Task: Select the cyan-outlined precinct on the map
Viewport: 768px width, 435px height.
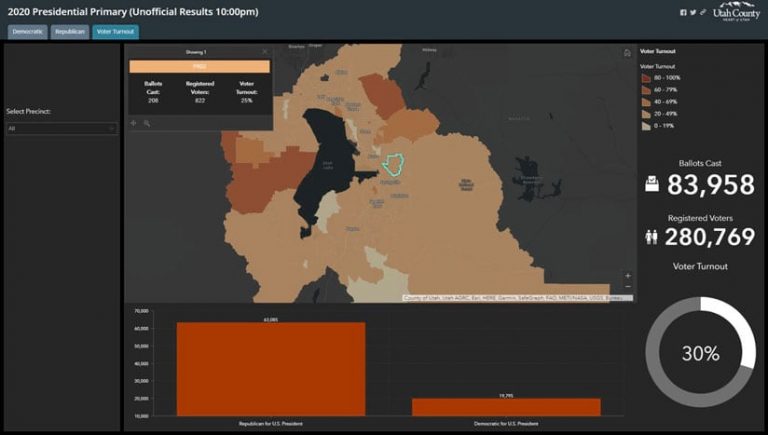Action: click(x=393, y=165)
